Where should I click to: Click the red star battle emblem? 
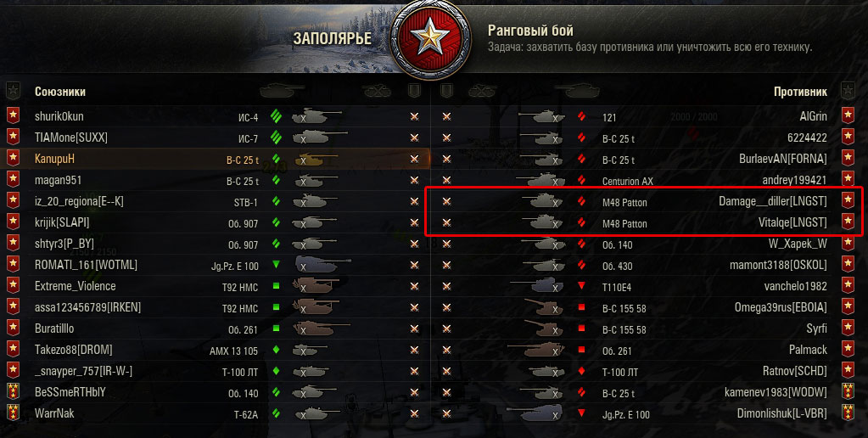click(431, 39)
